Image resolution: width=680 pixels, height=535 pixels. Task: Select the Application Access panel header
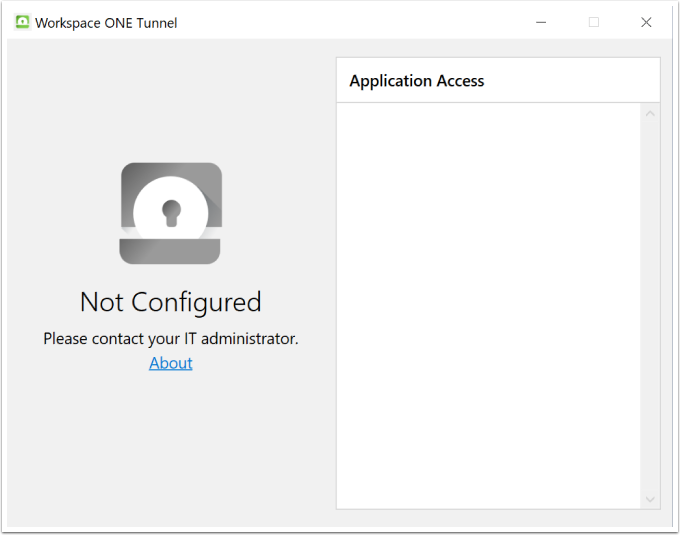(417, 81)
